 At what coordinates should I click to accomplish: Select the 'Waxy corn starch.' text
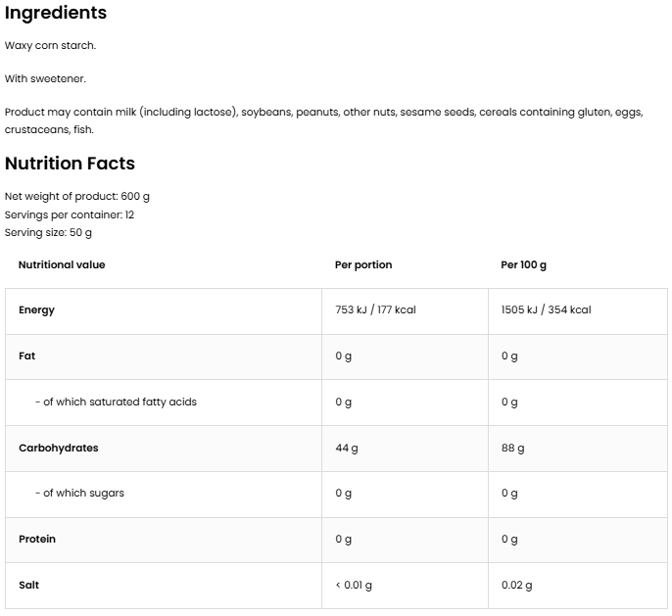pos(50,45)
